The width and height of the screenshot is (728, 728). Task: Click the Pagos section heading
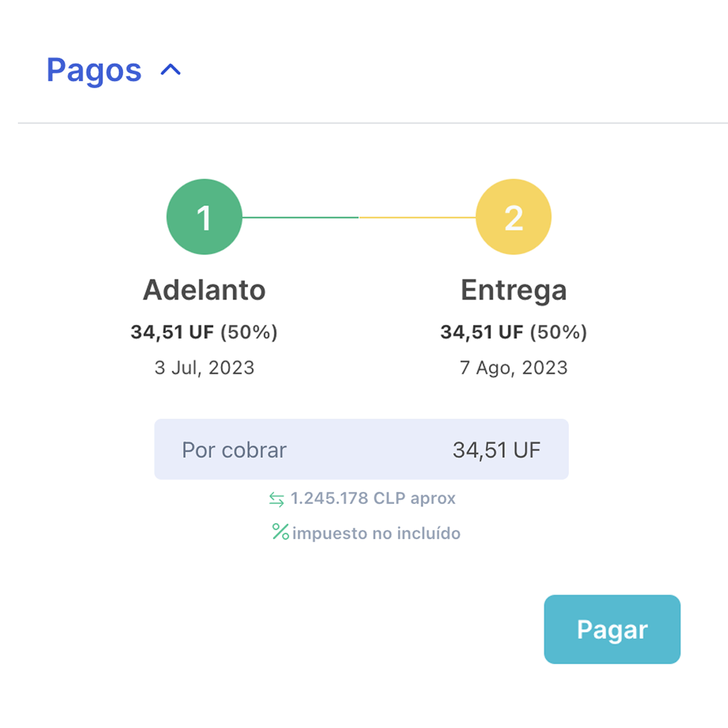pyautogui.click(x=94, y=70)
